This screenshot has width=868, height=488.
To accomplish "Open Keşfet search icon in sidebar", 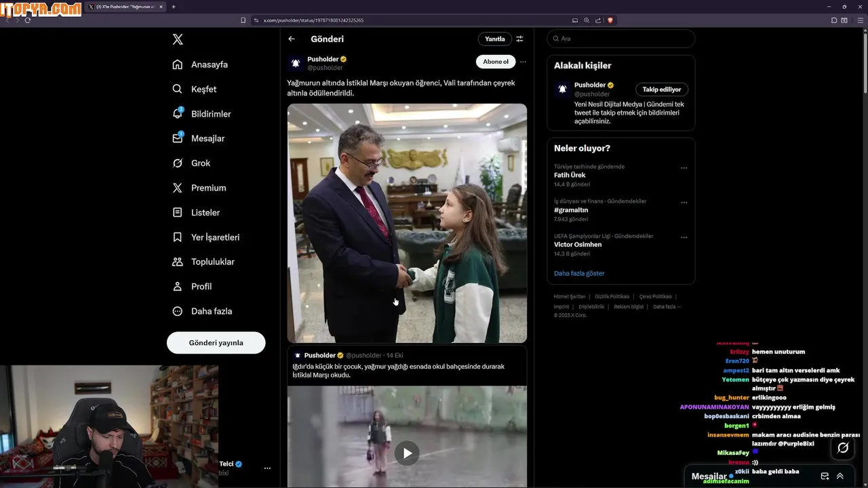I will [178, 89].
